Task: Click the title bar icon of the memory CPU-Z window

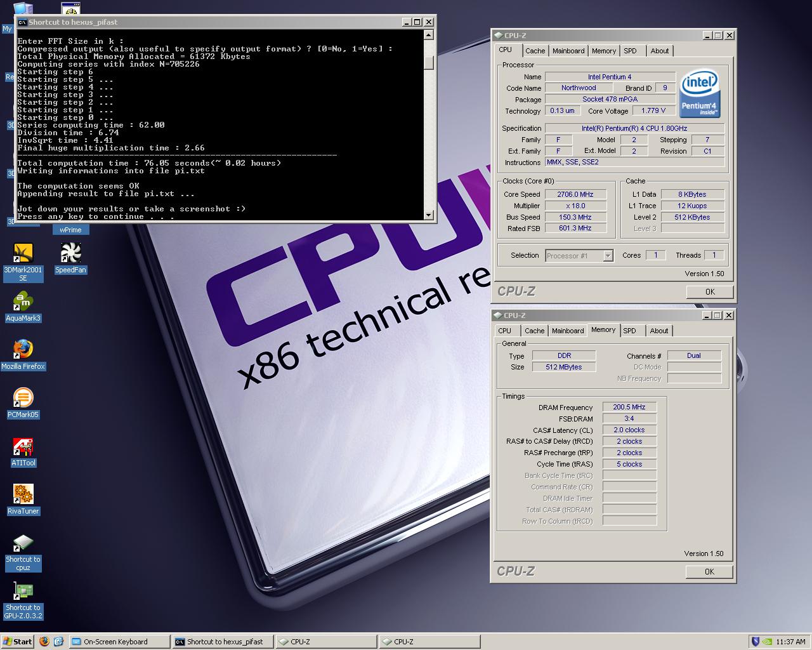Action: point(498,315)
